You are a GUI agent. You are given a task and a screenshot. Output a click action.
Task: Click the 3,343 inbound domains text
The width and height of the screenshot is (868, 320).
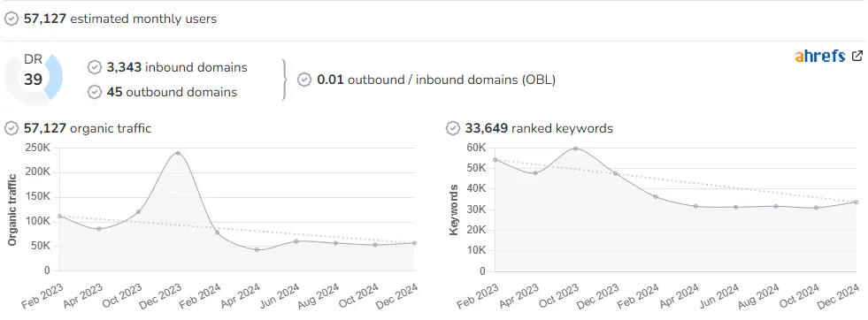(177, 67)
